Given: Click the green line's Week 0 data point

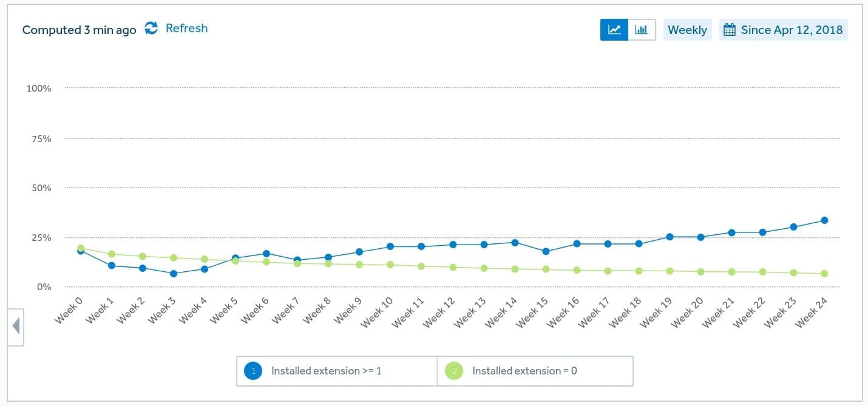Looking at the screenshot, I should [80, 249].
